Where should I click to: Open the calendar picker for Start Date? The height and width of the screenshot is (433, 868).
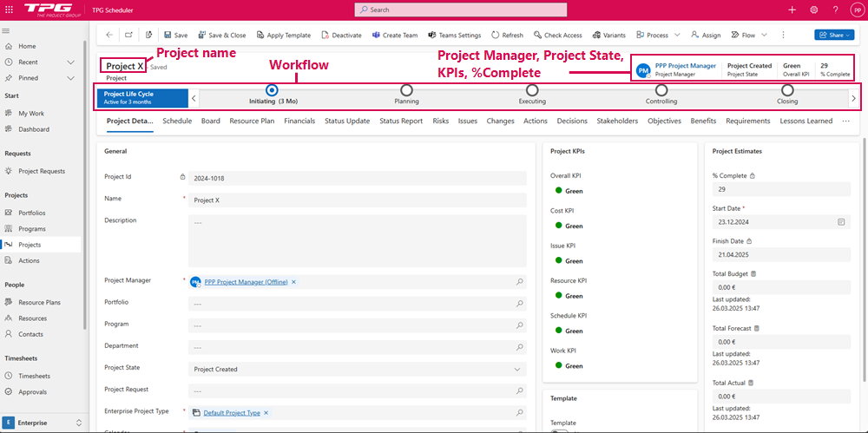pos(841,222)
